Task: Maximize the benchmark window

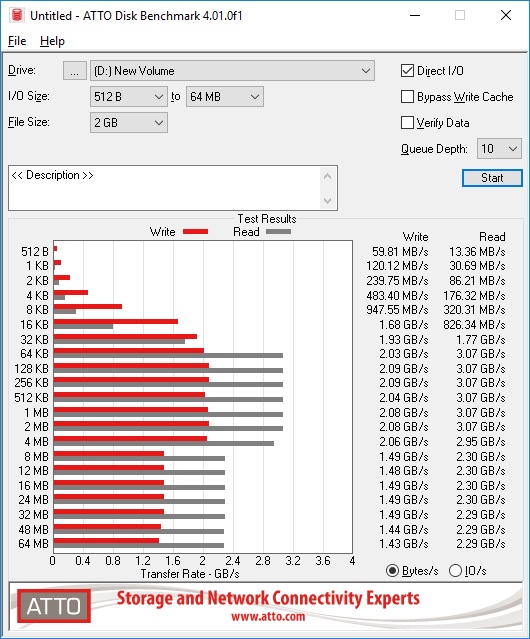Action: click(460, 15)
